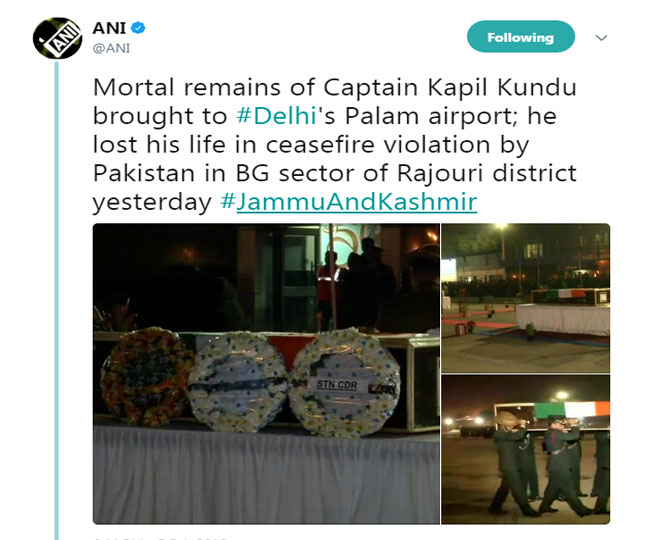Toggle the Following button

[521, 37]
